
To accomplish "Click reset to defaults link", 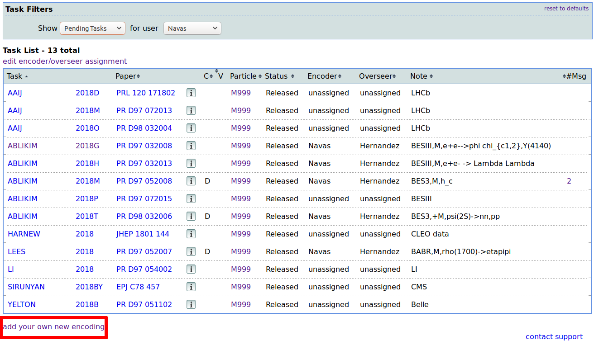I will (x=566, y=9).
